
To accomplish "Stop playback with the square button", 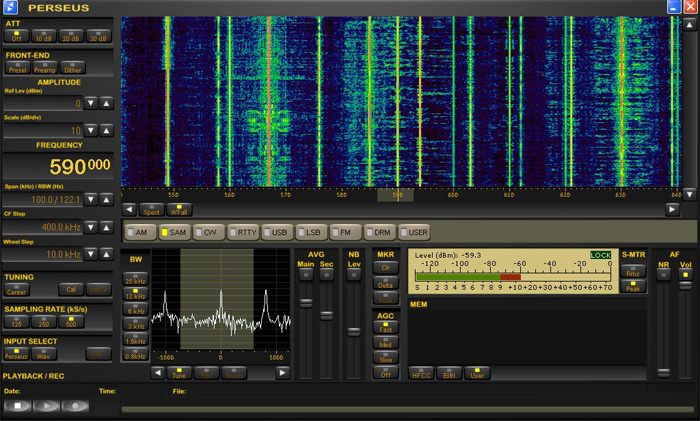I will (x=17, y=406).
